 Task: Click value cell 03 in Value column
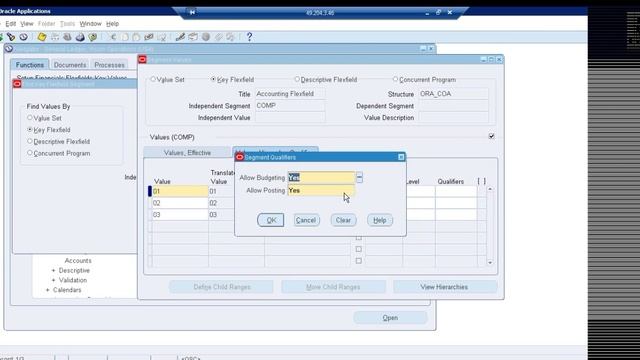coord(180,215)
